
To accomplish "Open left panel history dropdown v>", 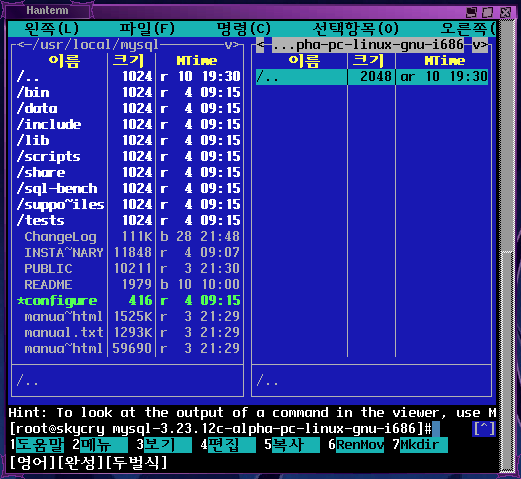I will coord(232,45).
